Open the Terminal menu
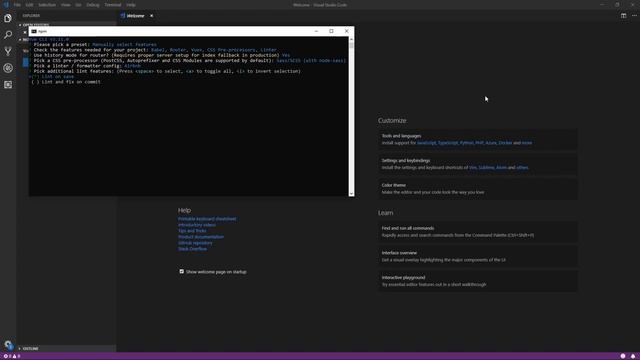640x360 pixels. coord(113,5)
